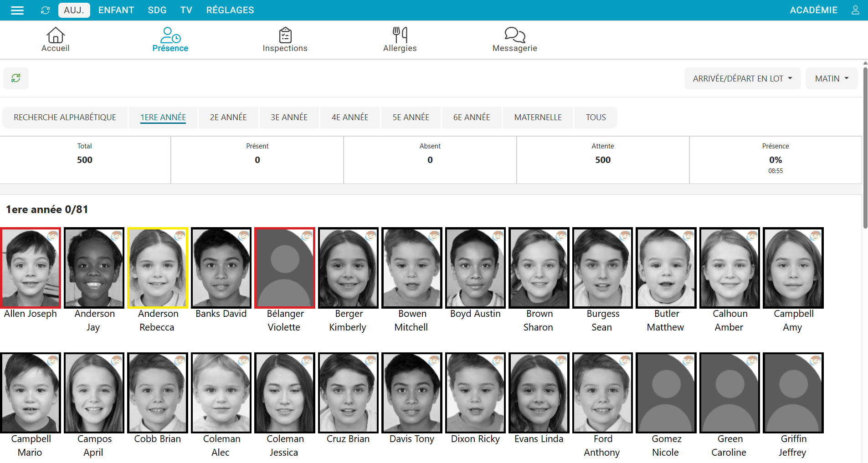Screen dimensions: 868x463
Task: Expand Arrivée/Départ en lot dropdown
Action: pos(742,79)
